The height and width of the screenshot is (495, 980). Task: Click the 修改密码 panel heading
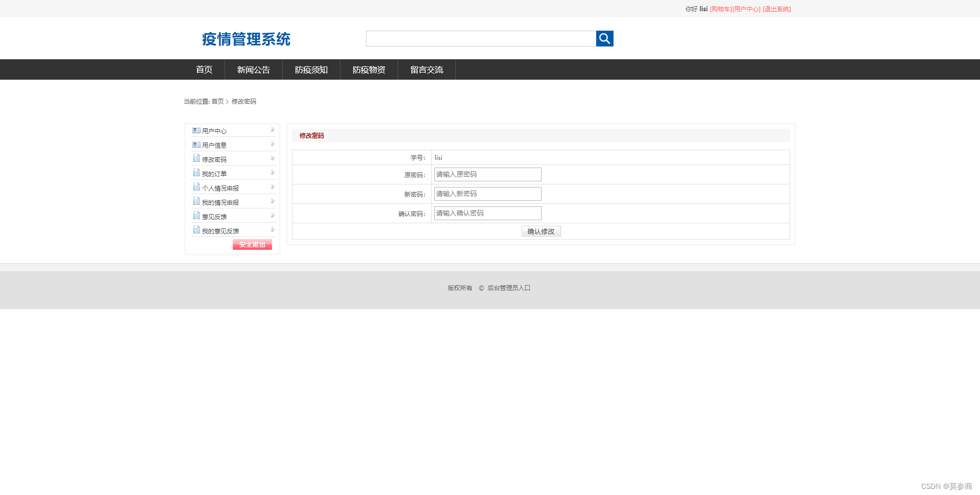pos(311,136)
